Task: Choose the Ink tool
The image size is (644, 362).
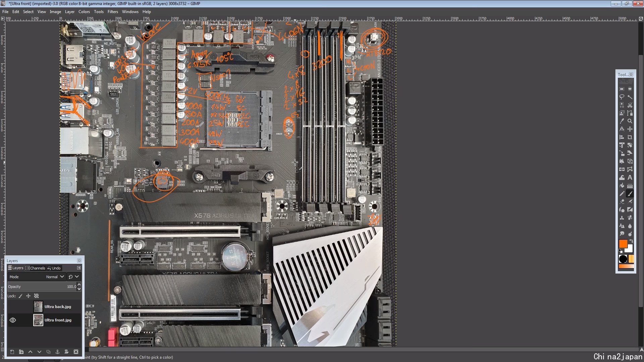Action: click(x=622, y=210)
